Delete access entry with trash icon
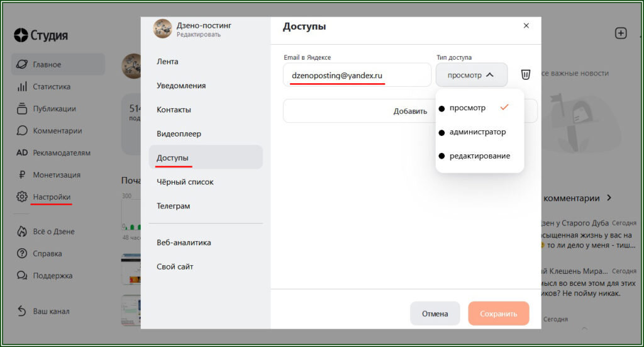The height and width of the screenshot is (347, 644). coord(525,74)
